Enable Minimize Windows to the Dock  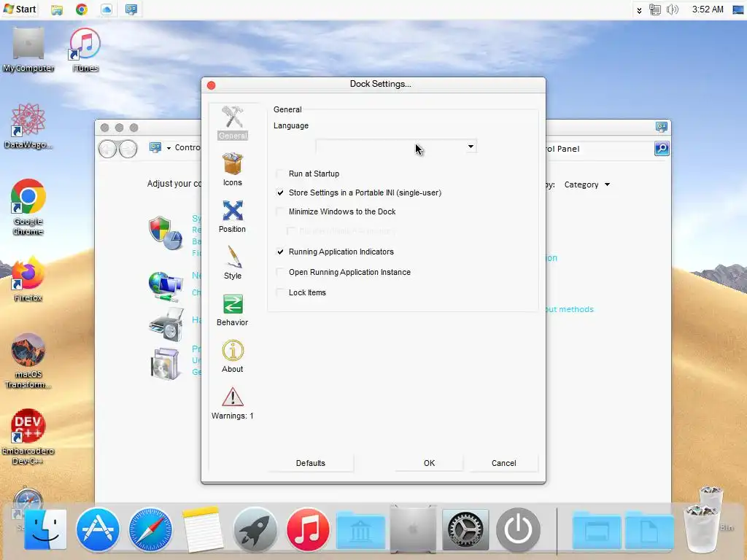tap(280, 211)
